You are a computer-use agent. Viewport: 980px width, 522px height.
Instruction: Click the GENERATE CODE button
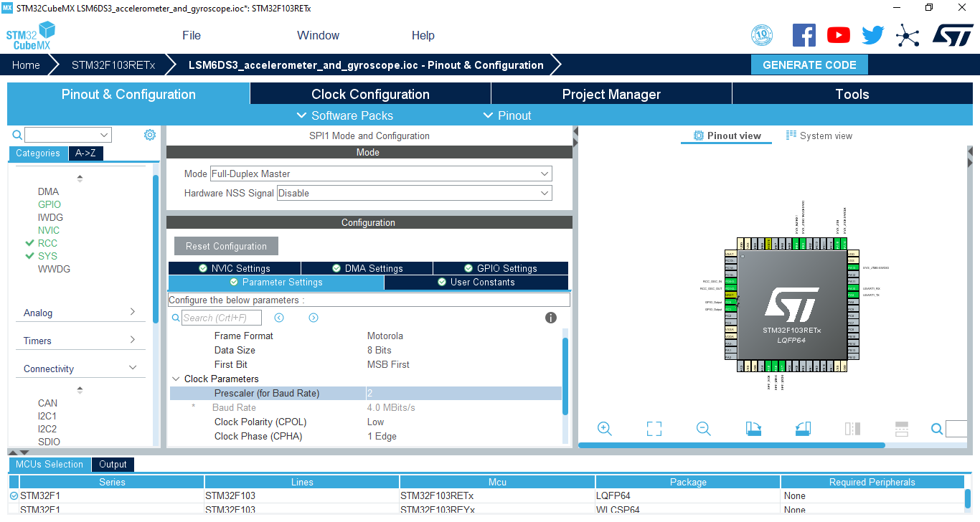[x=809, y=65]
